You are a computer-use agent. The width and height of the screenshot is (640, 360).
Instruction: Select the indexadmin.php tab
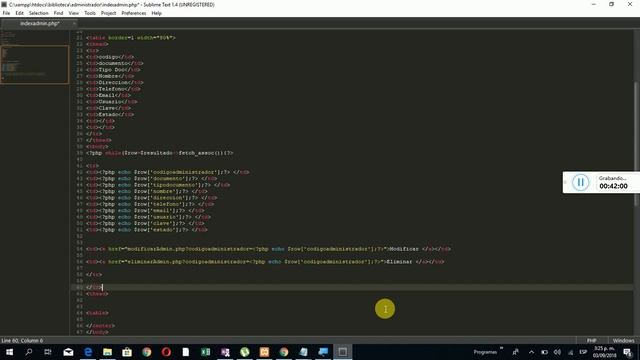pyautogui.click(x=40, y=24)
